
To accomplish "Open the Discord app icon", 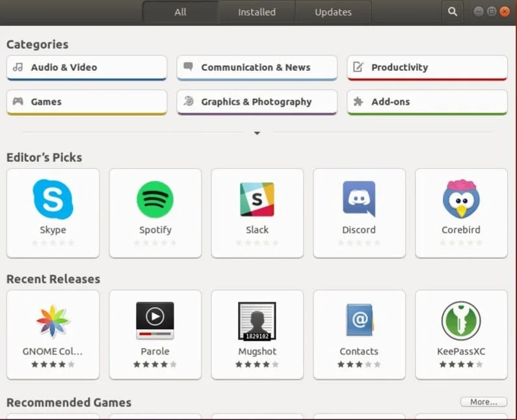I will point(359,199).
